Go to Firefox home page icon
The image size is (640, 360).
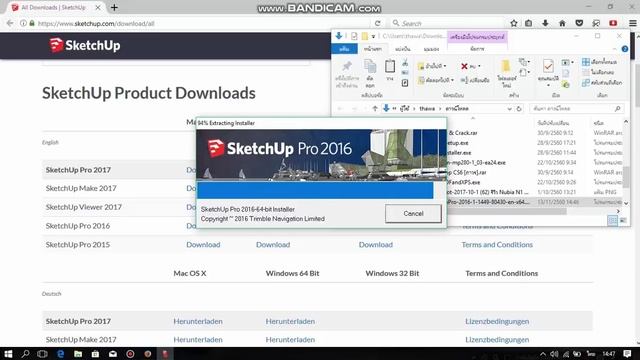[562, 23]
